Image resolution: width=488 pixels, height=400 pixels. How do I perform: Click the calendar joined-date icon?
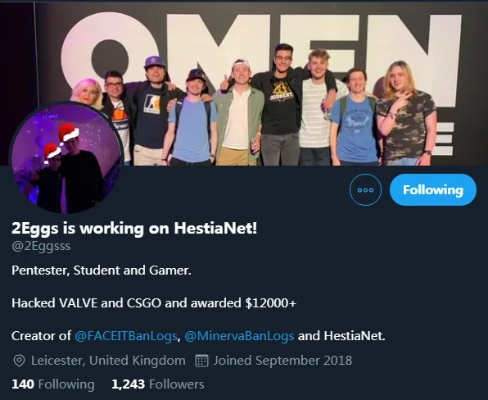click(x=202, y=361)
